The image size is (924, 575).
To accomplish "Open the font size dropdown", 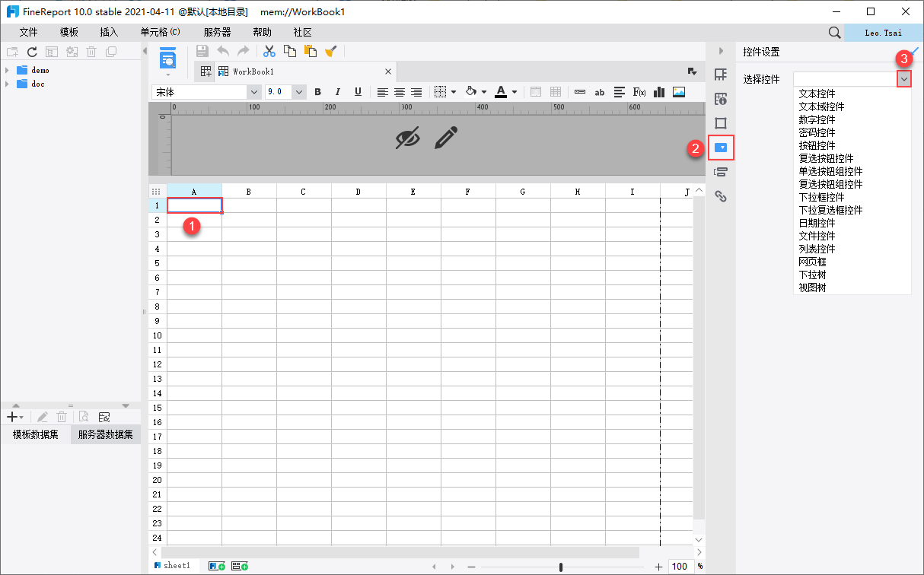I will (x=299, y=92).
